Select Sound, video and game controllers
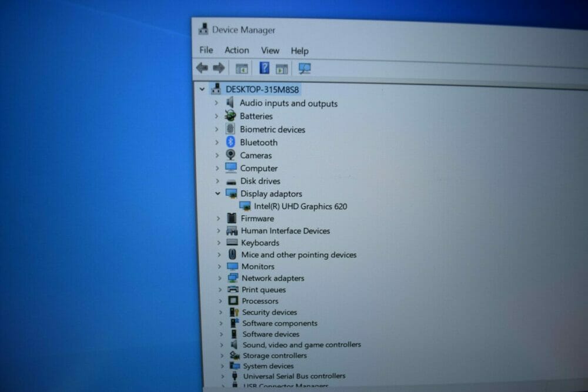The height and width of the screenshot is (392, 588). pyautogui.click(x=302, y=344)
